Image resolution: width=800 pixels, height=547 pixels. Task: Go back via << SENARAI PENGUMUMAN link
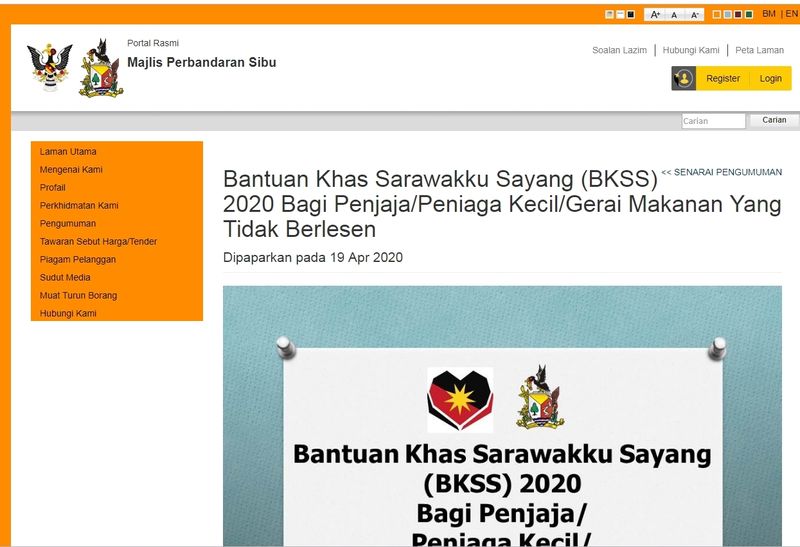[721, 172]
